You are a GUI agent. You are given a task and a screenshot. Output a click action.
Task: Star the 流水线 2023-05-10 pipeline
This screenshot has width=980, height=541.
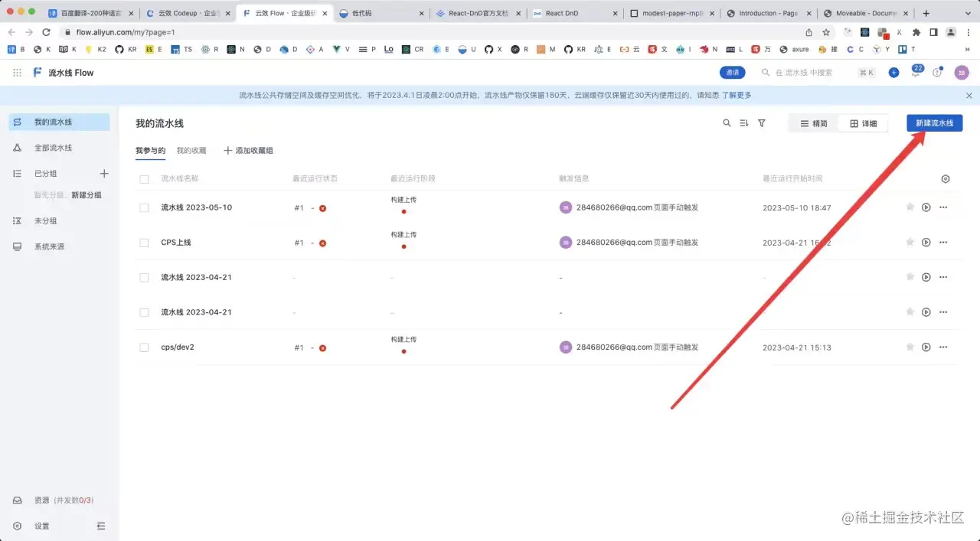tap(910, 207)
